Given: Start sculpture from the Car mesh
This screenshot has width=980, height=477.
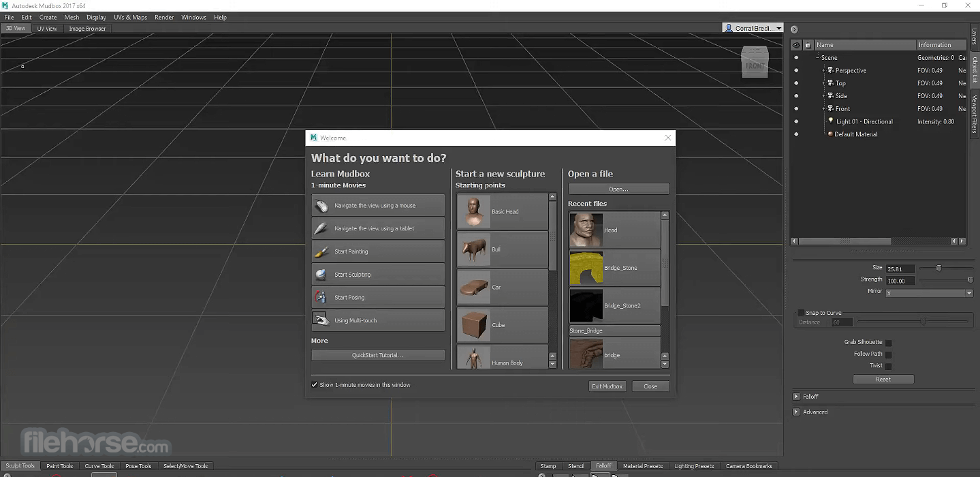Looking at the screenshot, I should [x=502, y=287].
